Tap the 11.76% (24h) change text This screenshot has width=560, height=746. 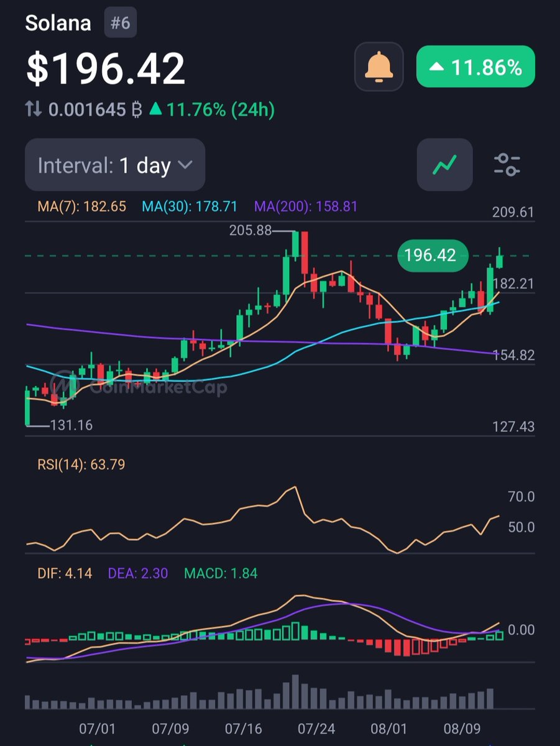[x=220, y=110]
